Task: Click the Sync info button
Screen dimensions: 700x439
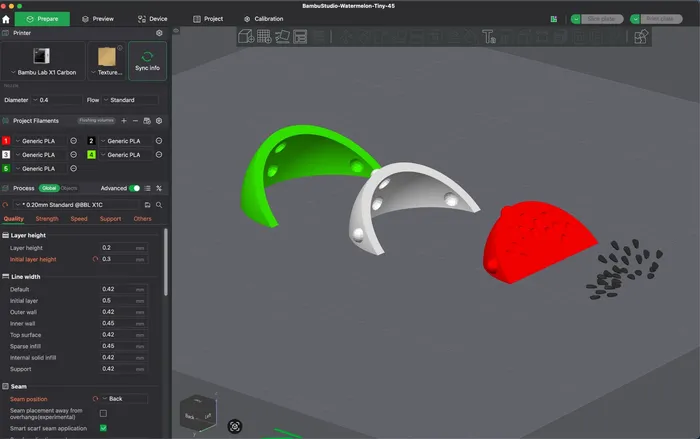Action: pyautogui.click(x=147, y=60)
